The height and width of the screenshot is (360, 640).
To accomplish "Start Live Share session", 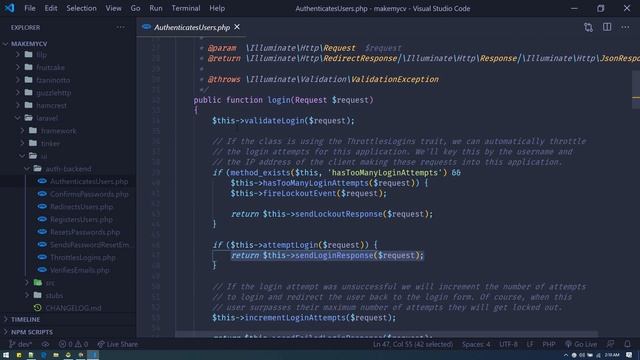I will (118, 344).
